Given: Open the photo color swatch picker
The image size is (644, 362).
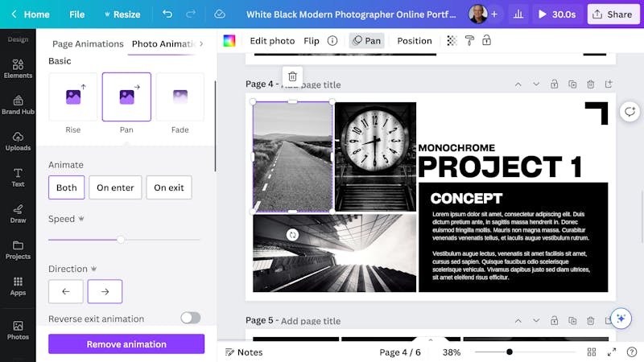Looking at the screenshot, I should [229, 41].
